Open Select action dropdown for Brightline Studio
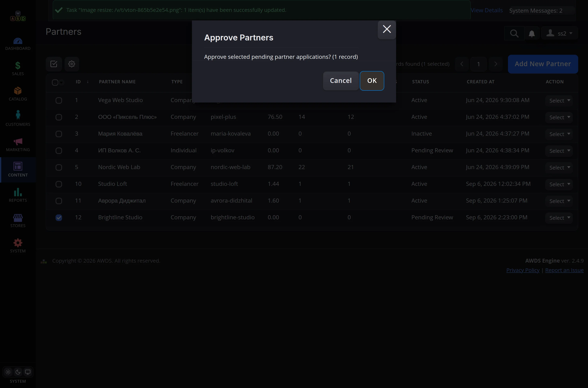The image size is (588, 388). (559, 218)
